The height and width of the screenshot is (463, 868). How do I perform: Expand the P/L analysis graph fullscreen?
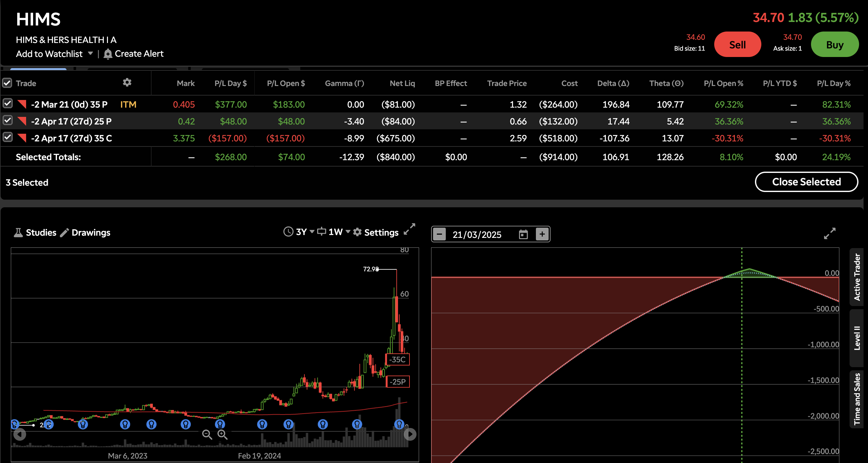pos(829,233)
